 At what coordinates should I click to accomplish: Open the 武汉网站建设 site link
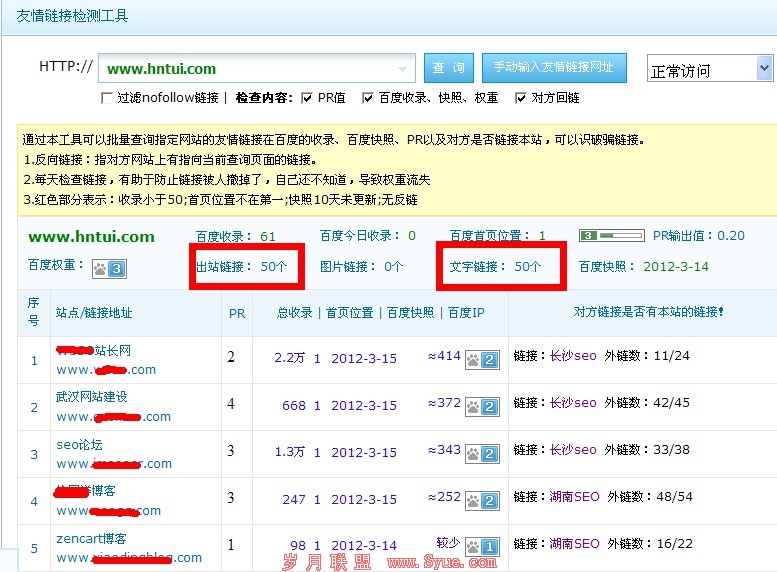pyautogui.click(x=92, y=397)
